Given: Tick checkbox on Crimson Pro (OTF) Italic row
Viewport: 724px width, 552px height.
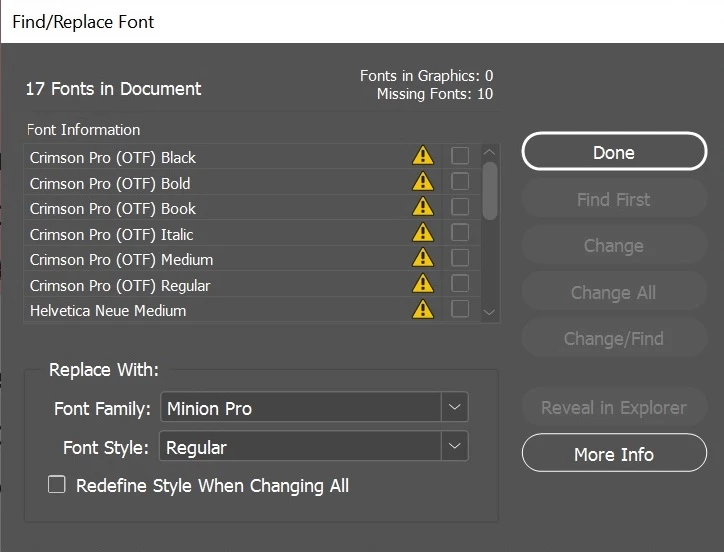Looking at the screenshot, I should (x=460, y=233).
